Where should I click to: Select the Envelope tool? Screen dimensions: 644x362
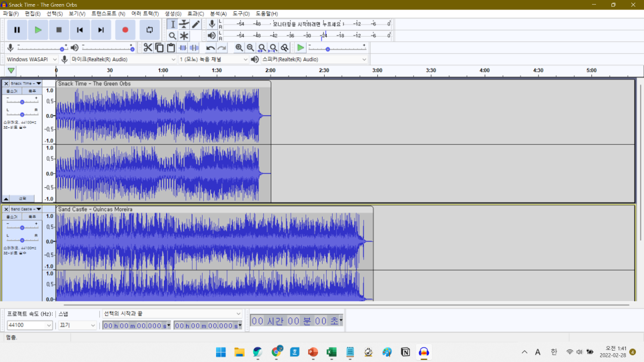click(x=184, y=24)
